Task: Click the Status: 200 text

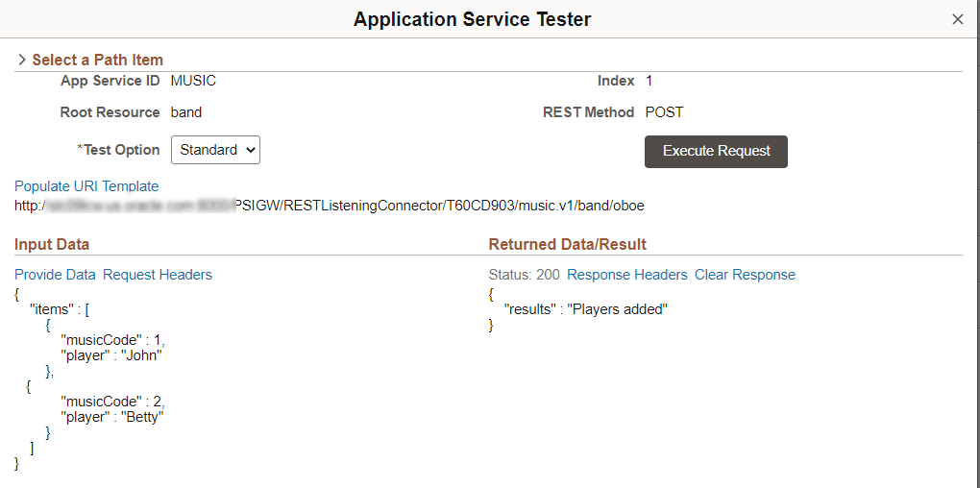Action: pos(525,275)
